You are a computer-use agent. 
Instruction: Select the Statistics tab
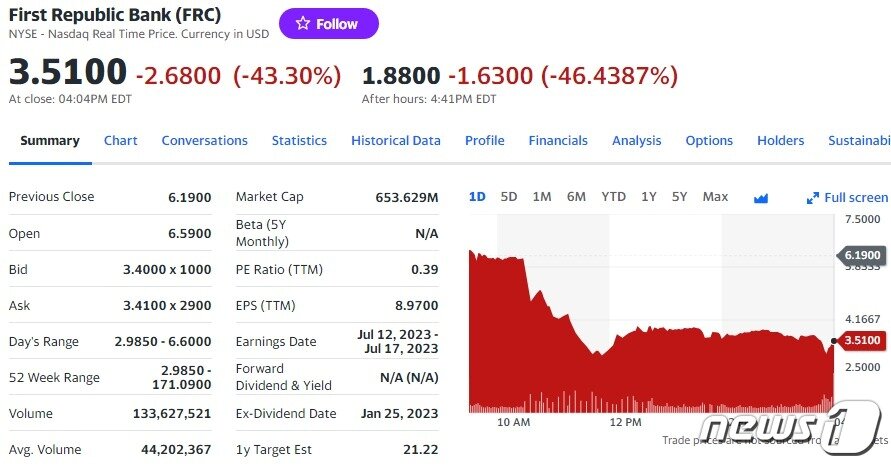[299, 141]
